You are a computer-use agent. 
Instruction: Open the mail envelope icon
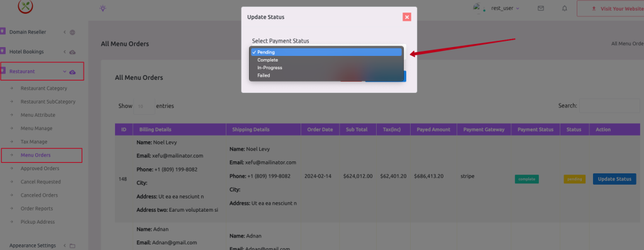coord(541,8)
